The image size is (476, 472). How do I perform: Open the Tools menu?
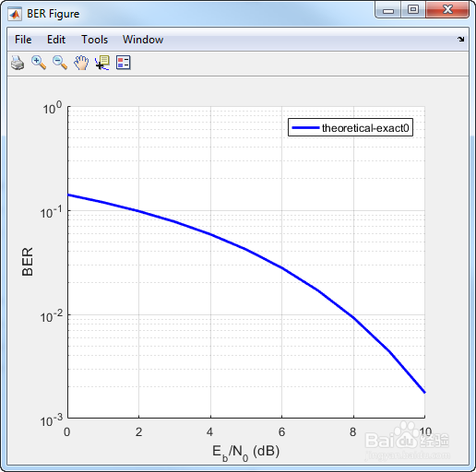click(x=94, y=40)
